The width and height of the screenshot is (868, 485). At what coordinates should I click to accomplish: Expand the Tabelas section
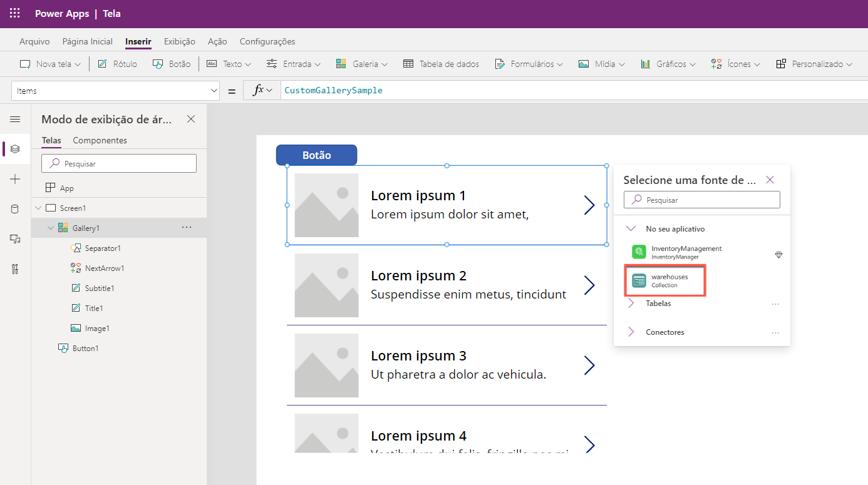631,304
